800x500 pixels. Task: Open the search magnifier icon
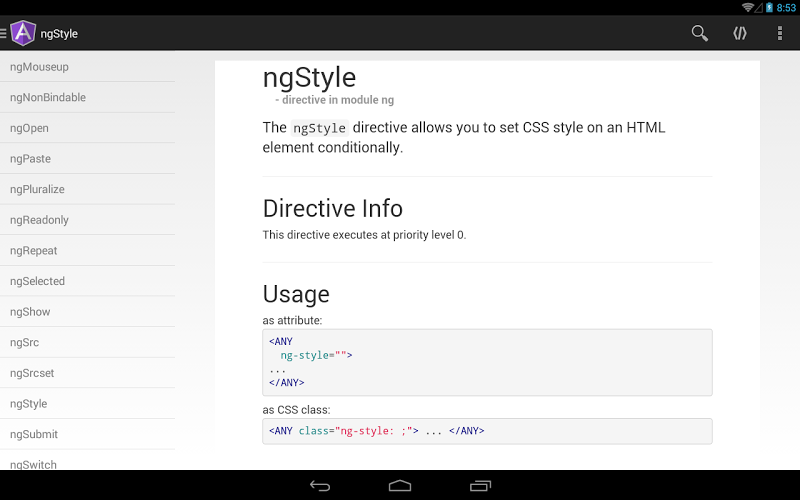coord(699,33)
